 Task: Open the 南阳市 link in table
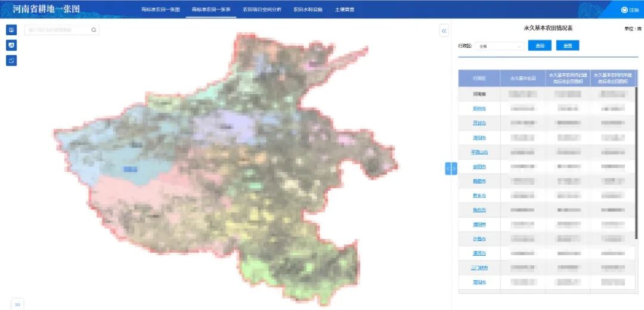click(x=479, y=283)
